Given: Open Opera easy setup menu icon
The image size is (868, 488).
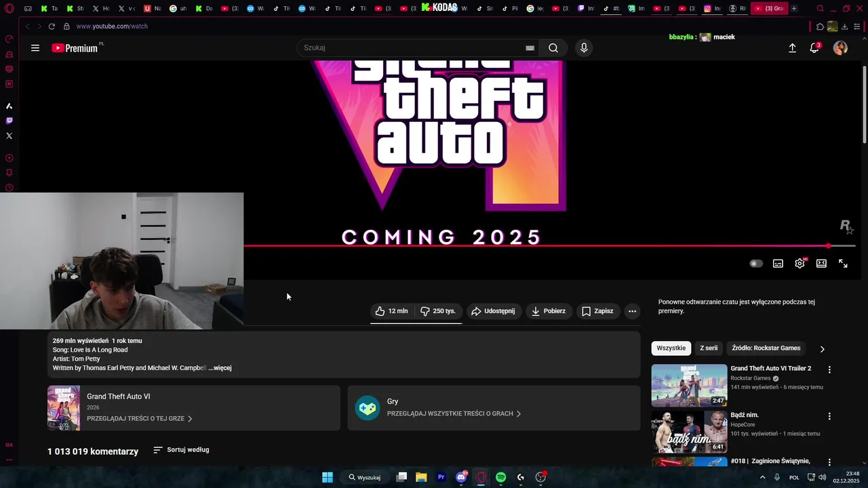Looking at the screenshot, I should pyautogui.click(x=858, y=26).
